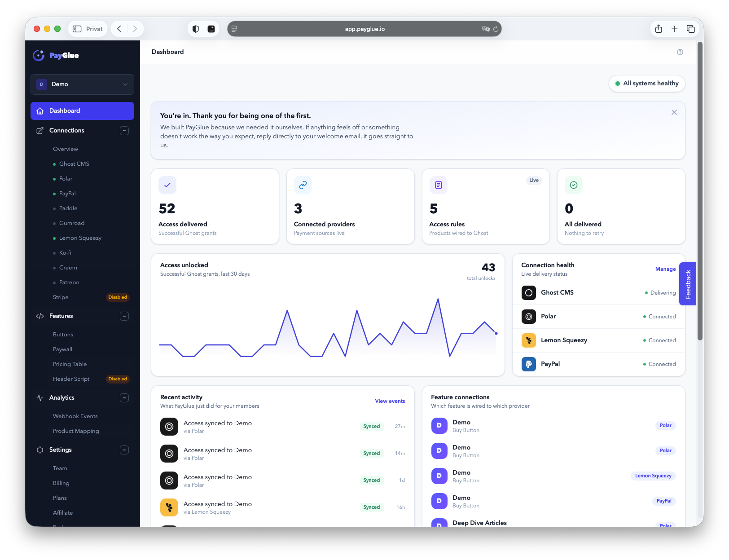Click the translate icon in address bar

(486, 29)
